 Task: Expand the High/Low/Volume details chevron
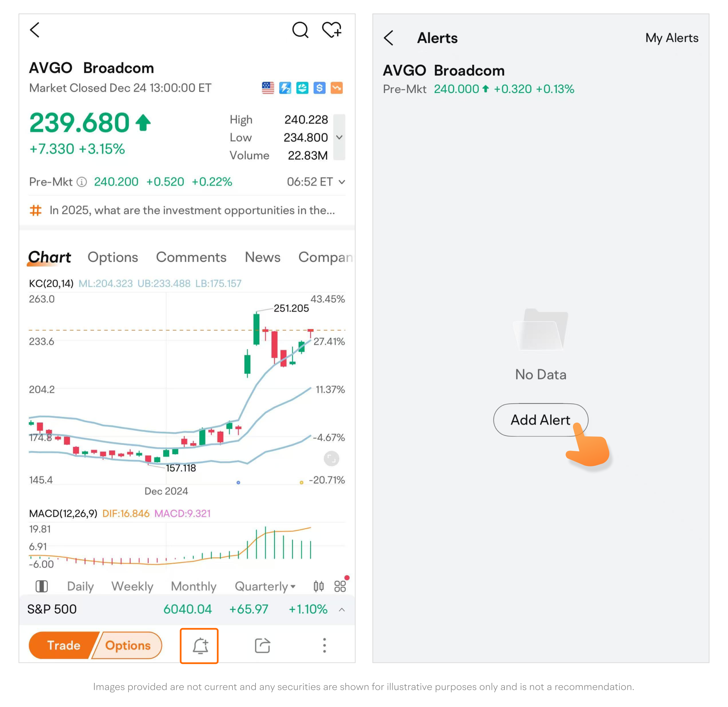(339, 137)
